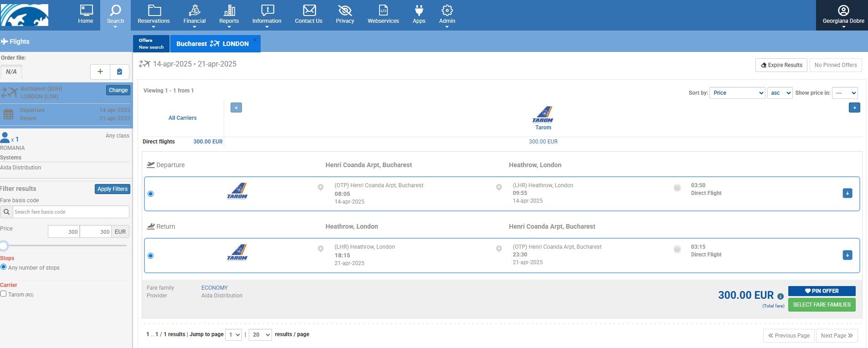The width and height of the screenshot is (868, 348).
Task: Open the Financial menu icon
Action: click(x=195, y=10)
